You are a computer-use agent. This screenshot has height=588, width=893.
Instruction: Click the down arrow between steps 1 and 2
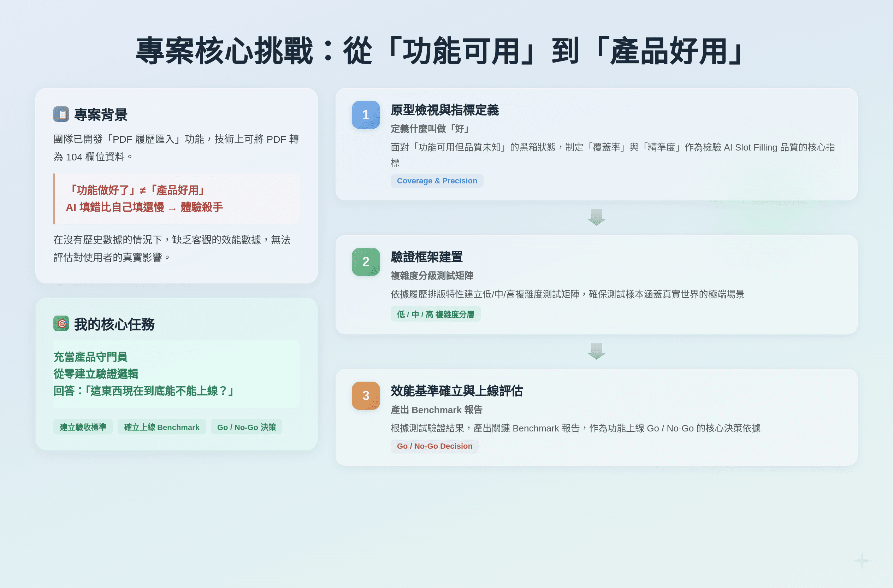tap(596, 217)
